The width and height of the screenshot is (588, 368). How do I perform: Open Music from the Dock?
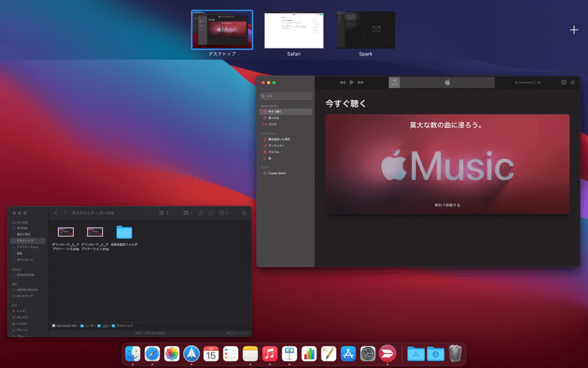coord(270,354)
